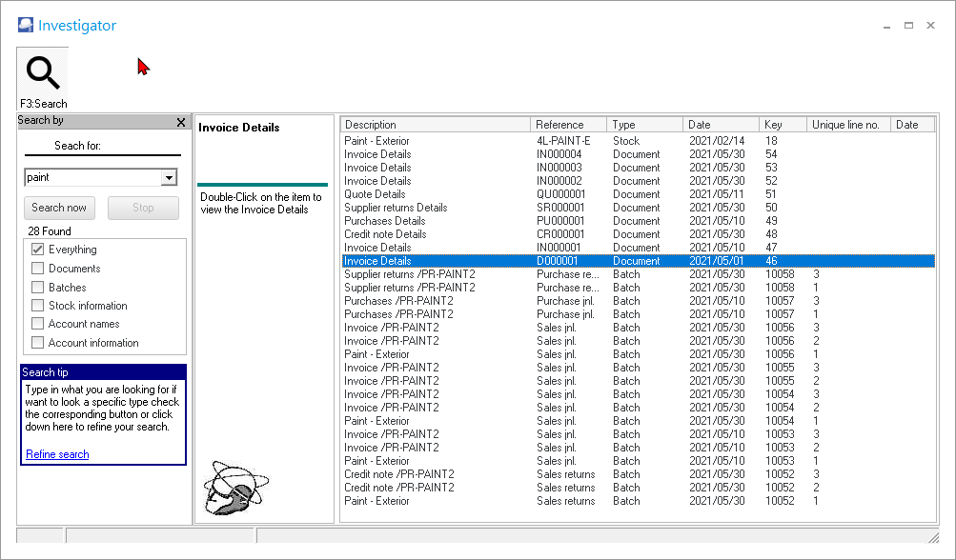Viewport: 956px width, 560px height.
Task: Sort by the Reference column header
Action: click(x=568, y=125)
